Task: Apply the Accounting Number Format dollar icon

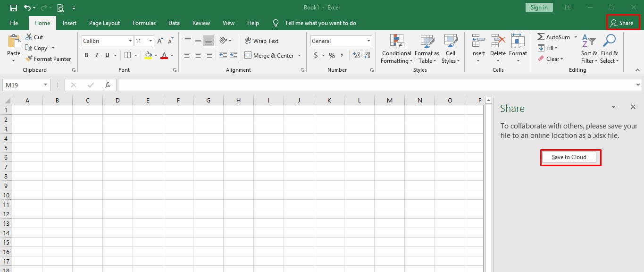Action: pos(316,55)
